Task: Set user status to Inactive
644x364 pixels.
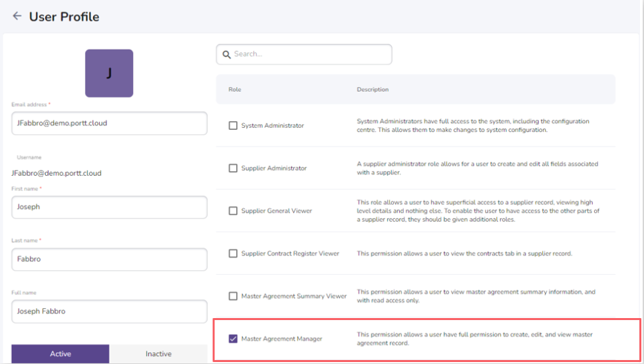Action: coord(158,354)
